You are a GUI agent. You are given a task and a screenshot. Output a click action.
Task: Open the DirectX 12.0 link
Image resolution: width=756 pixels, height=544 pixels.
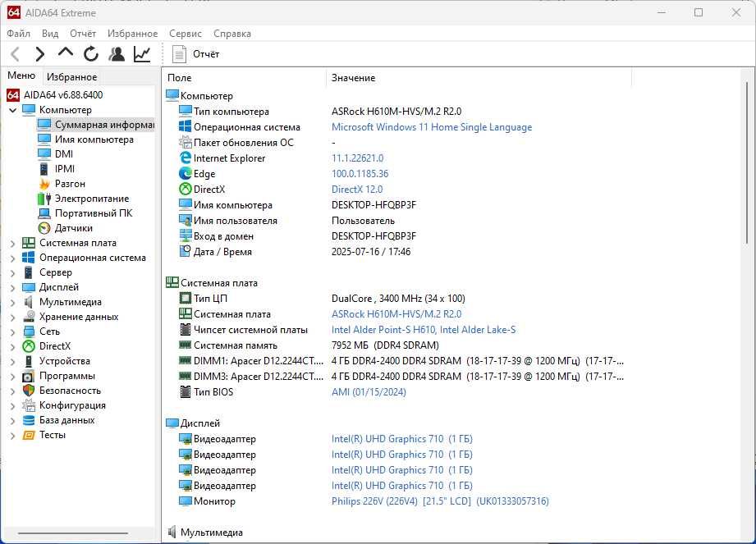click(x=357, y=190)
